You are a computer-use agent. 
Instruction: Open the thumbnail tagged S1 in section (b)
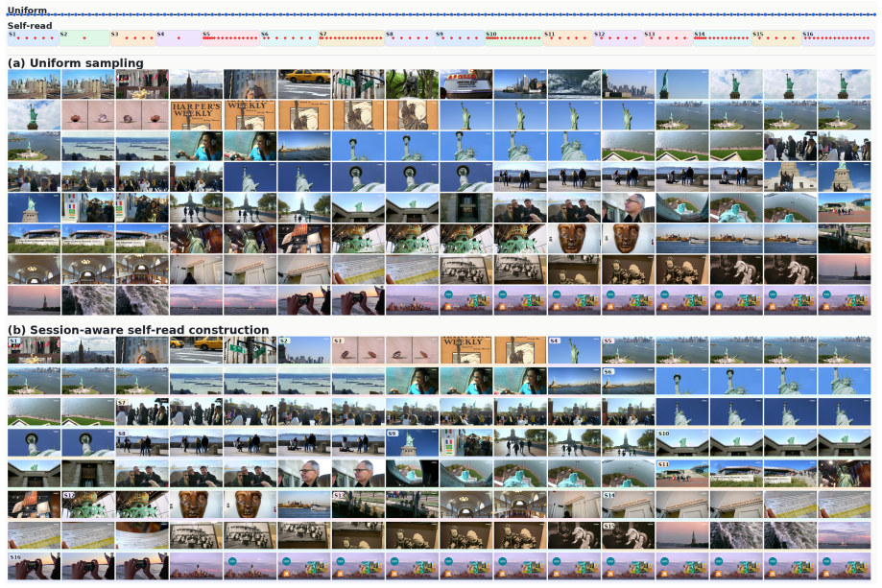point(34,350)
